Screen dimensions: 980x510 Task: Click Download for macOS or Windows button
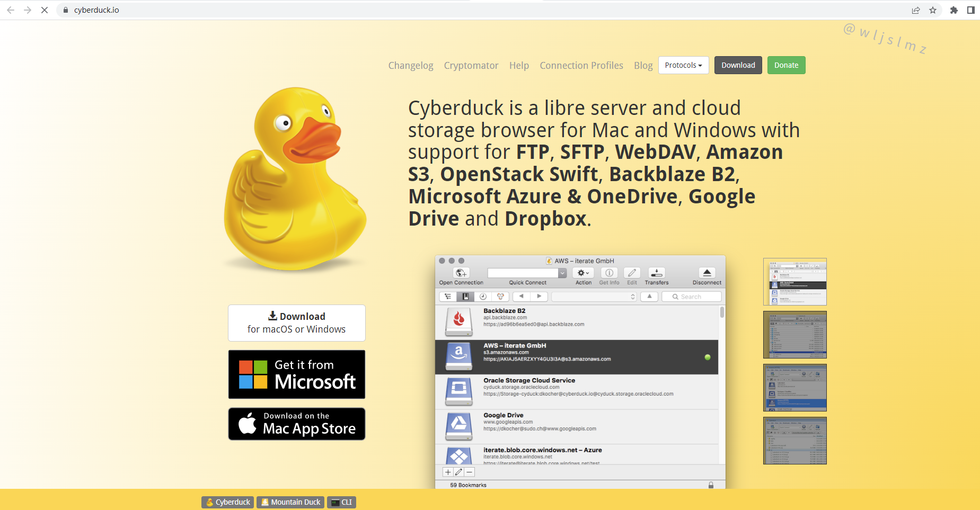tap(297, 323)
